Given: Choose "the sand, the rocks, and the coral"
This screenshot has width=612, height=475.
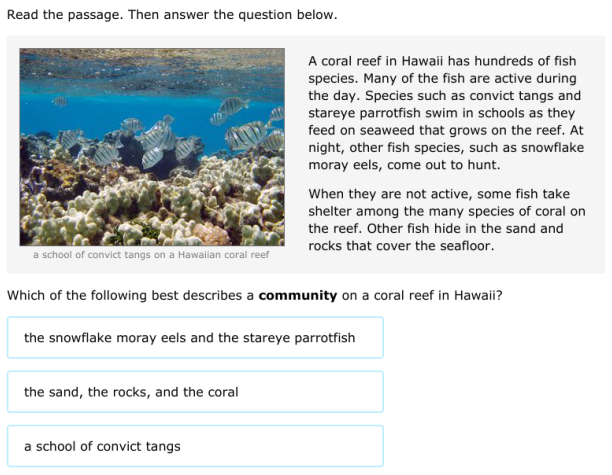Looking at the screenshot, I should 195,392.
